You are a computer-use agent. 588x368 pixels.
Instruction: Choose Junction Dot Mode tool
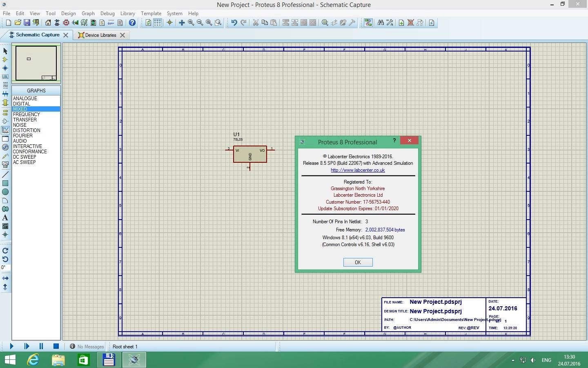pos(5,68)
